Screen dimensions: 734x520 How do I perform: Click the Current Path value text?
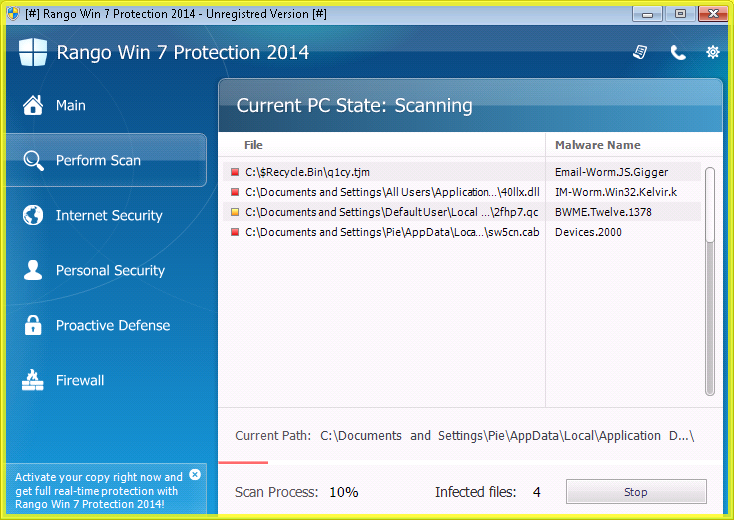[x=507, y=436]
